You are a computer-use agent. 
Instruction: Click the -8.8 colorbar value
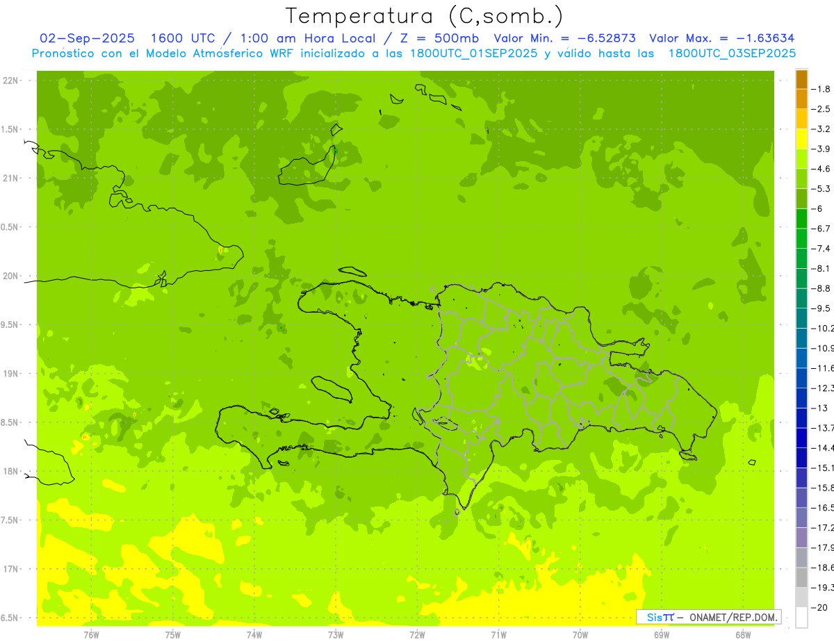[x=821, y=288]
